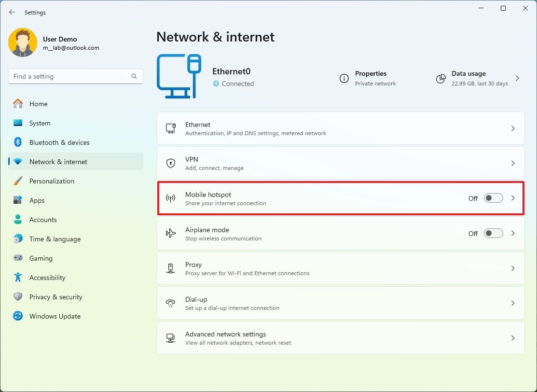The height and width of the screenshot is (392, 537).
Task: Open Windows Update settings
Action: (55, 316)
